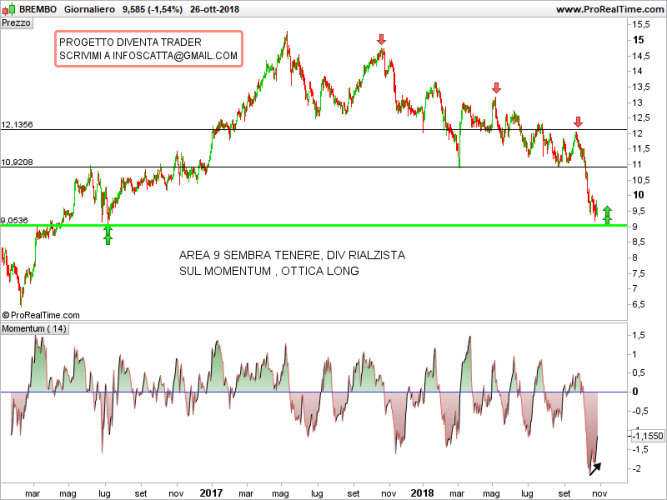
Task: Click the 26-ott-2018 date label
Action: (x=214, y=9)
